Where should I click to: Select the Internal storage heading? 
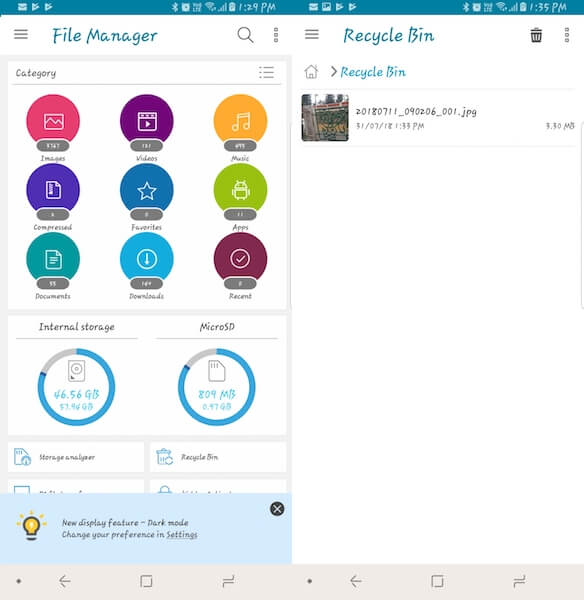coord(77,327)
